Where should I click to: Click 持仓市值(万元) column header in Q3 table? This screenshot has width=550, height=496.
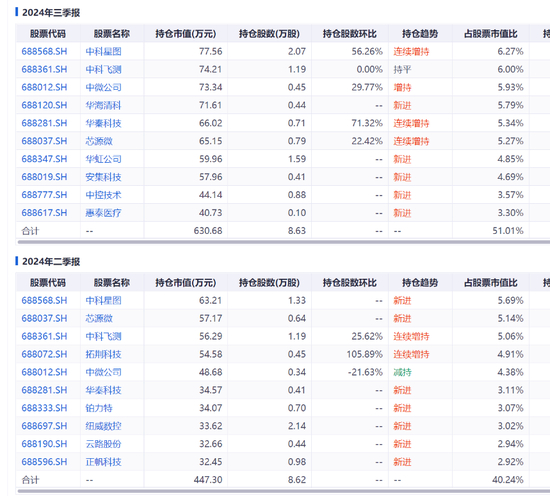186,34
